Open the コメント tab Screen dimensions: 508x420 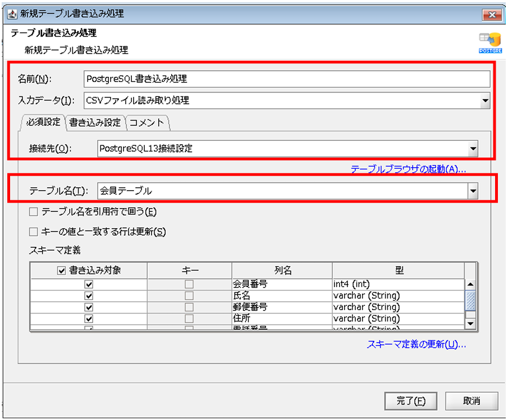click(147, 123)
